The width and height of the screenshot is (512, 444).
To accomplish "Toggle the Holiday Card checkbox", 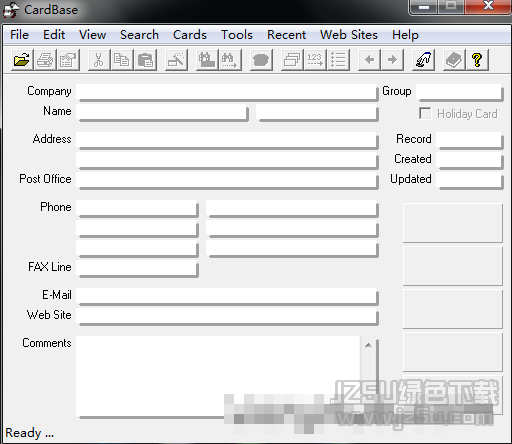I will click(x=425, y=113).
